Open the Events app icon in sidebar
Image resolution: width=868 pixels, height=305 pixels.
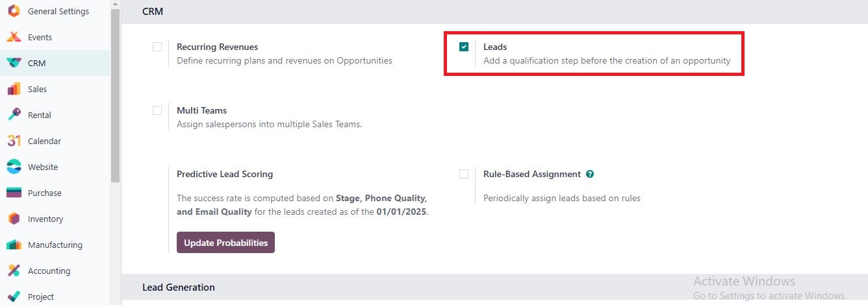click(14, 37)
